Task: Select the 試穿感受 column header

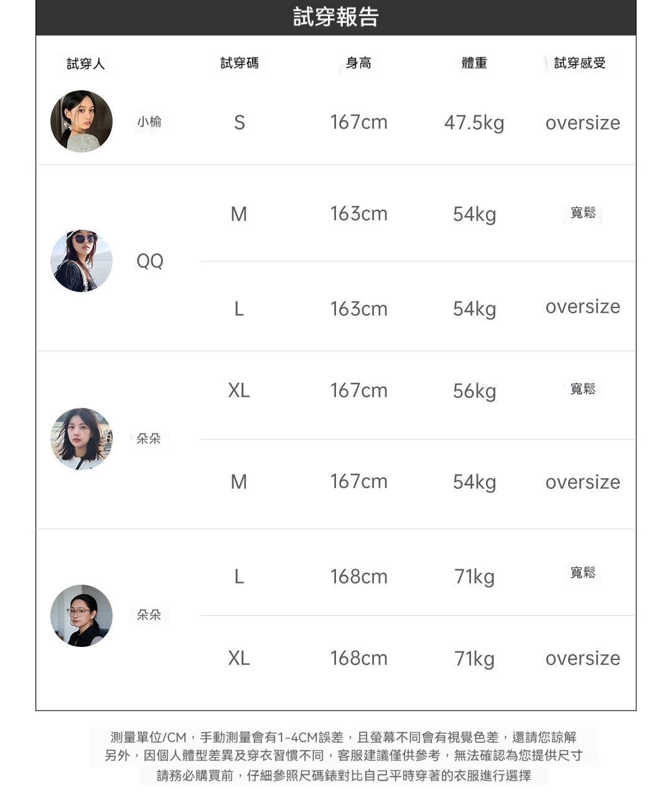Action: pos(580,63)
